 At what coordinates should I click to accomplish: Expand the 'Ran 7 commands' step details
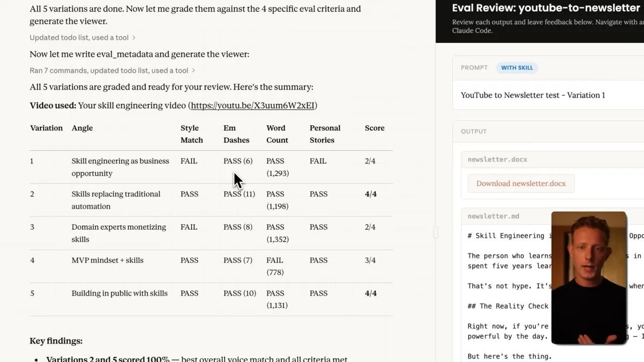point(112,71)
